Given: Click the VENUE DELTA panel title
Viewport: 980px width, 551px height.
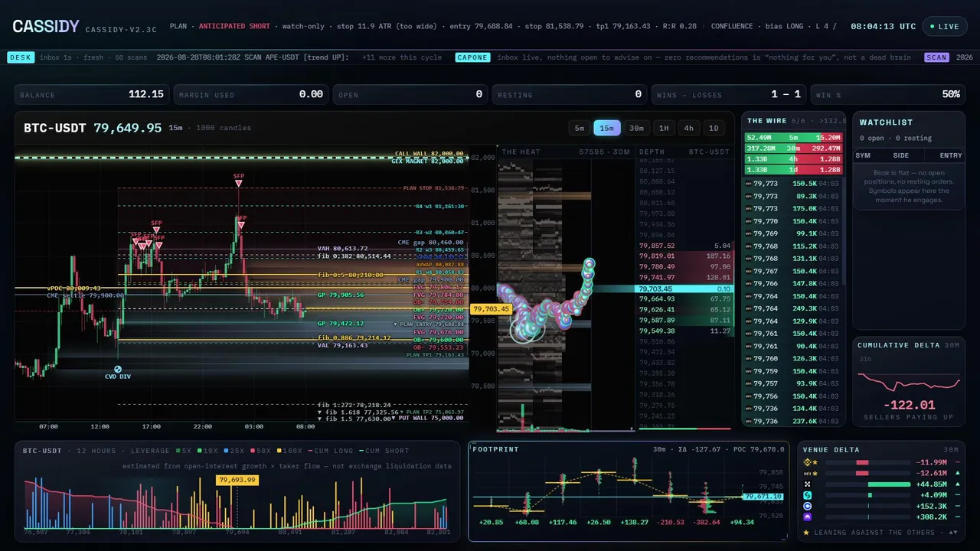Looking at the screenshot, I should click(831, 450).
